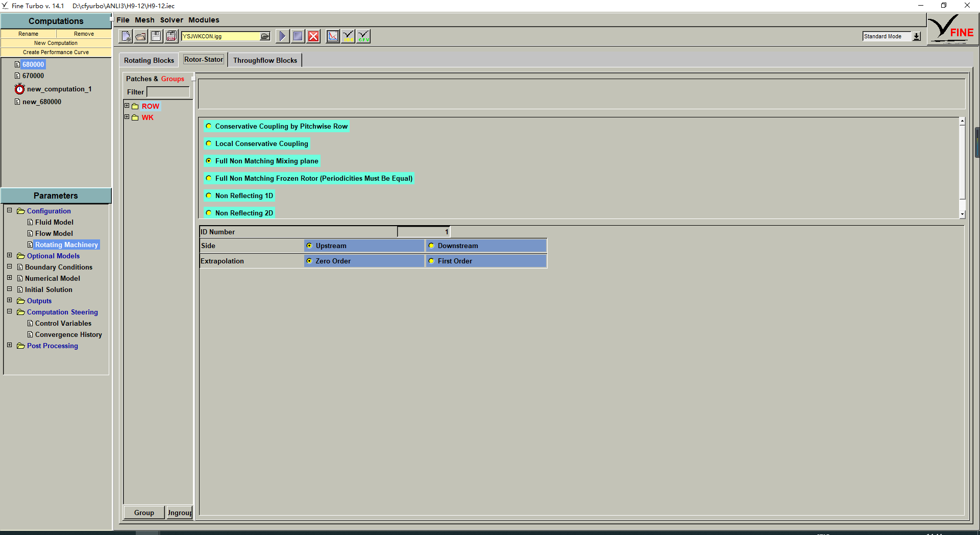Screen dimensions: 980x535
Task: Click Create Performance Curve button
Action: click(56, 52)
